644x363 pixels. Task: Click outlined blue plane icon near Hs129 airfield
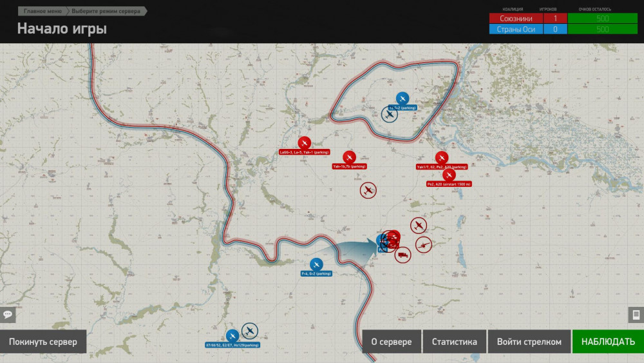point(249,331)
